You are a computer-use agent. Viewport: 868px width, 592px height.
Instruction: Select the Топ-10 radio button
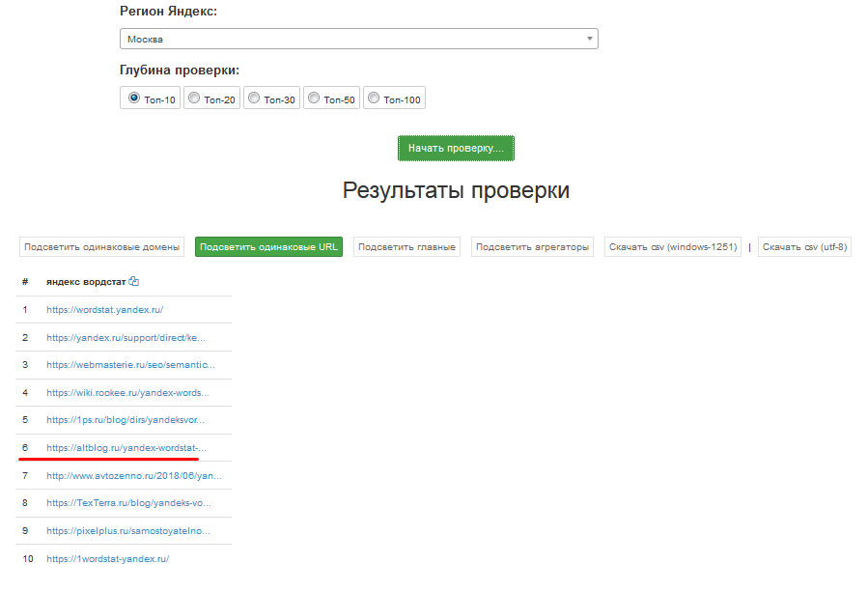pos(134,98)
